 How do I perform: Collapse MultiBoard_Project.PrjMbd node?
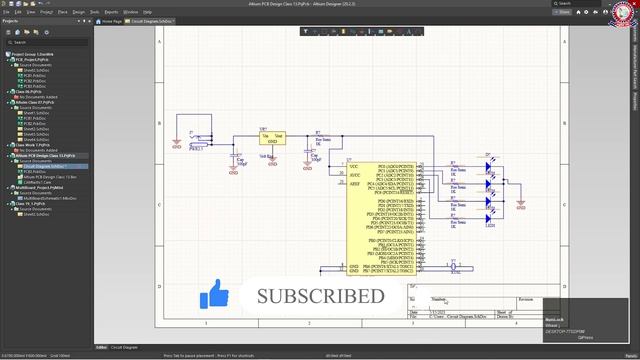pos(8,188)
